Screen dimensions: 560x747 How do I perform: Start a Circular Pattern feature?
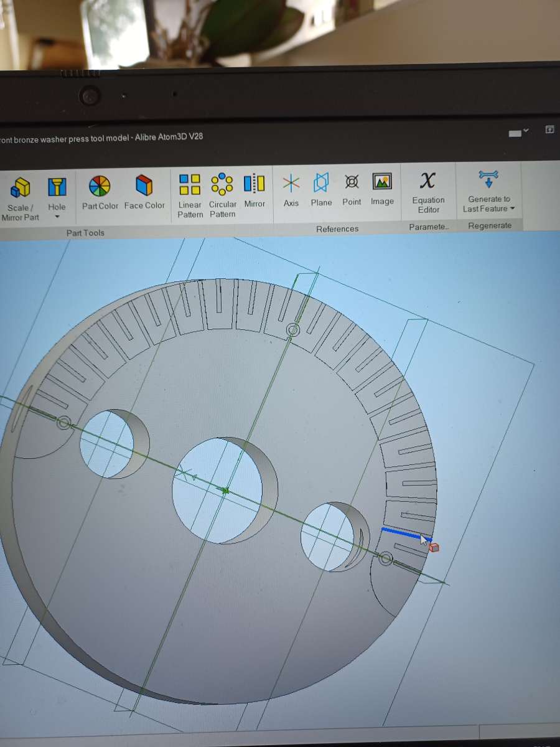[x=222, y=196]
